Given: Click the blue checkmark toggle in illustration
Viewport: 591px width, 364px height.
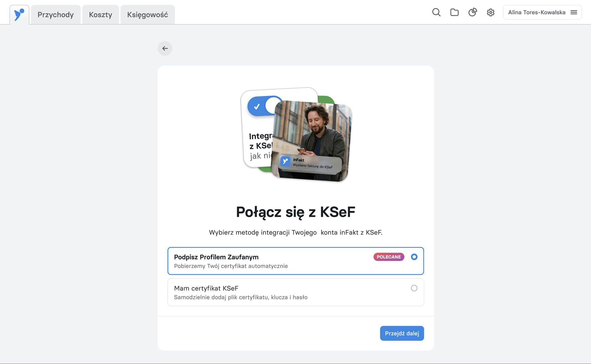Looking at the screenshot, I should [x=263, y=106].
